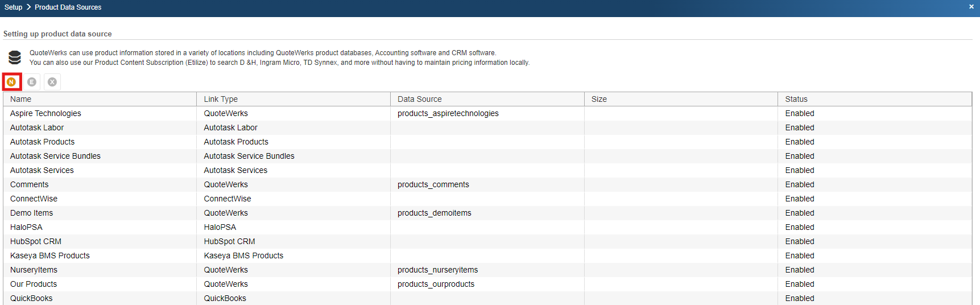980x305 pixels.
Task: Select the ConnectWise data source
Action: click(34, 199)
